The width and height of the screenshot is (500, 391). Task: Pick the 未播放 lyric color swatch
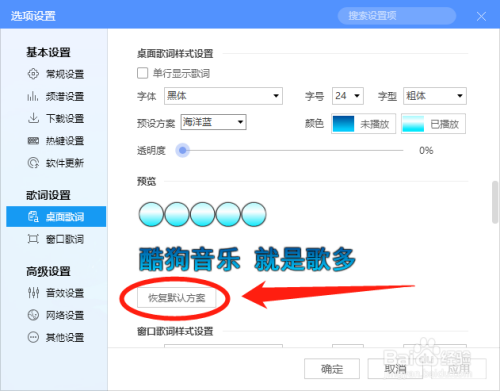363,124
